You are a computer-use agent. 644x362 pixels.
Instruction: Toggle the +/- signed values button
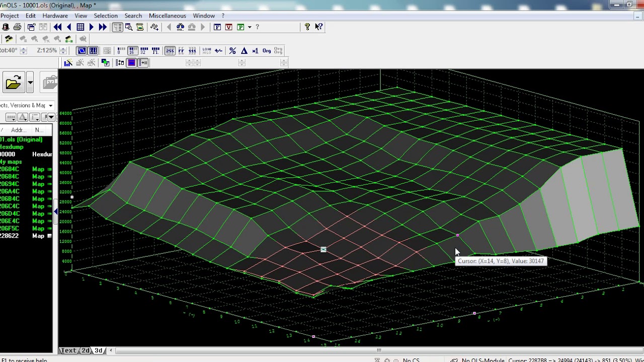(x=218, y=51)
